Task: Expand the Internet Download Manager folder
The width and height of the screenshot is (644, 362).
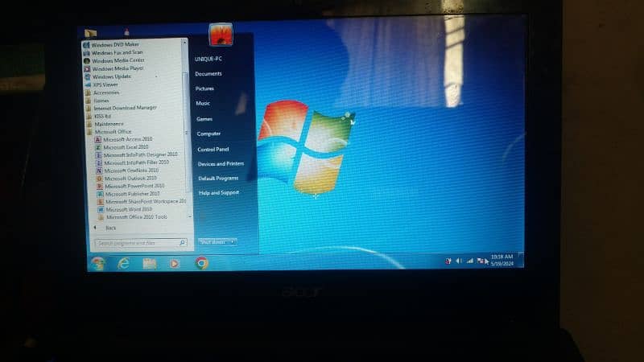Action: [124, 108]
